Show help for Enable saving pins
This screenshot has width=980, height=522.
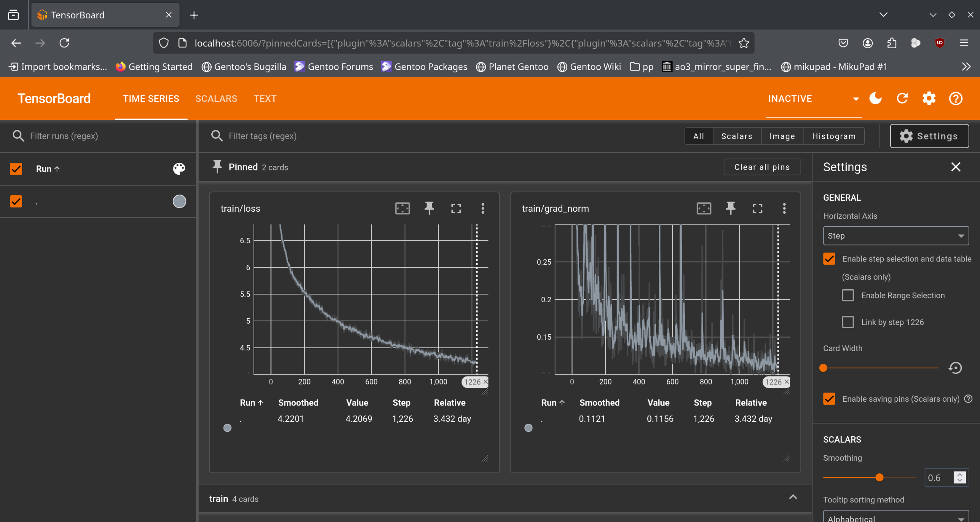pyautogui.click(x=968, y=399)
